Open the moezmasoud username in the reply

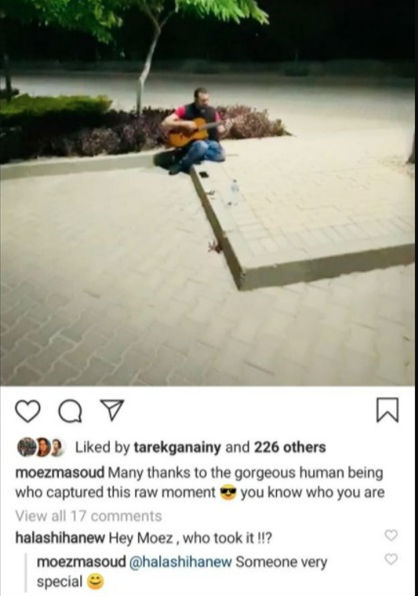click(x=81, y=562)
